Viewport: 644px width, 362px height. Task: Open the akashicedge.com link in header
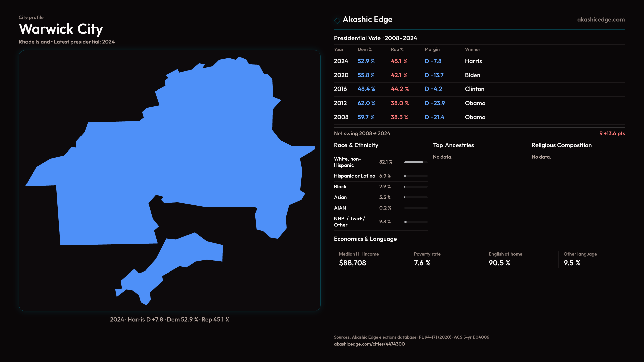click(x=600, y=20)
